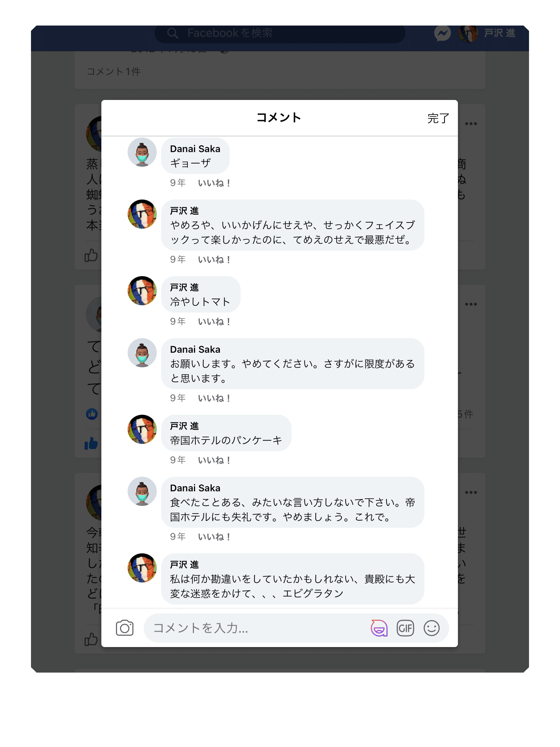This screenshot has width=560, height=747.
Task: Open the GIF picker
Action: [405, 628]
